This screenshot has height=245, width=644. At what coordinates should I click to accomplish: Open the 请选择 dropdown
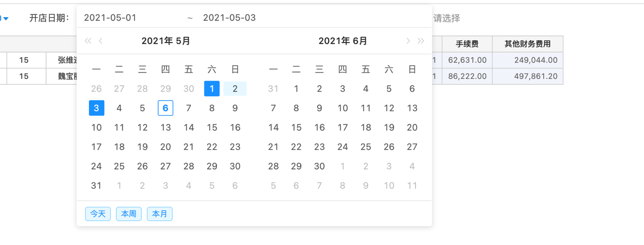pyautogui.click(x=447, y=18)
